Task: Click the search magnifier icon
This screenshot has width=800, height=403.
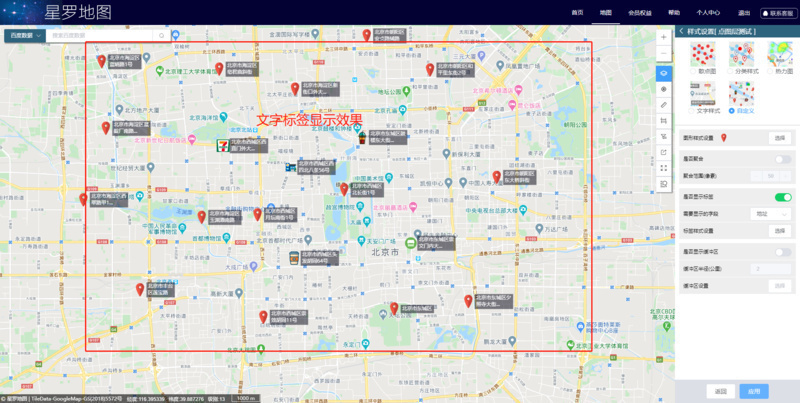Action: 161,36
